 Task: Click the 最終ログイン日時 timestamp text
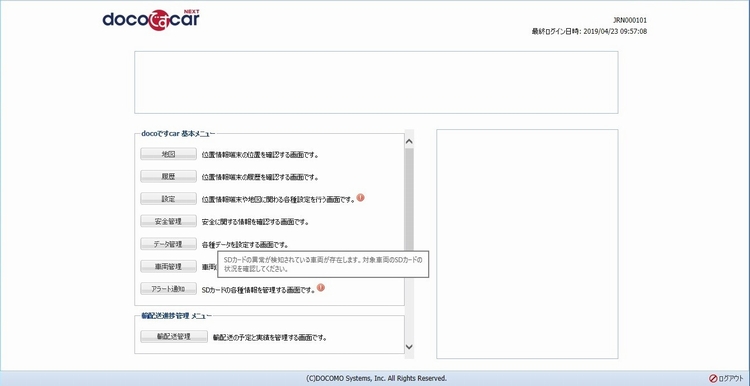click(x=589, y=32)
